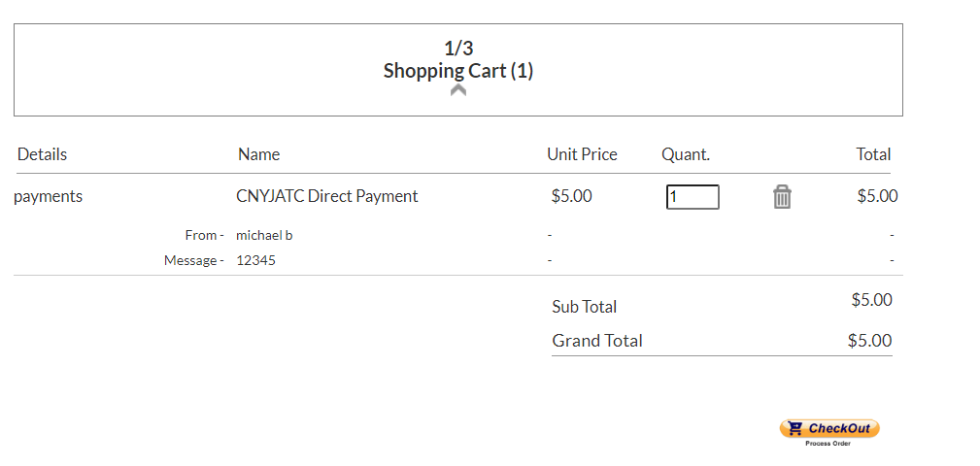Click the CNYJATC Direct Payment item name
980x466 pixels.
coord(327,196)
